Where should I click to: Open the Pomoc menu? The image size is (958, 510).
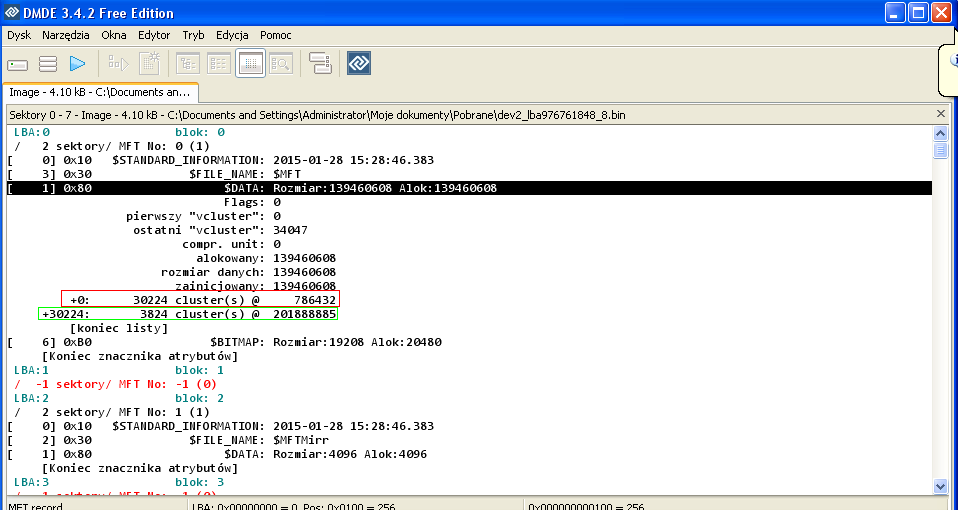tap(276, 35)
